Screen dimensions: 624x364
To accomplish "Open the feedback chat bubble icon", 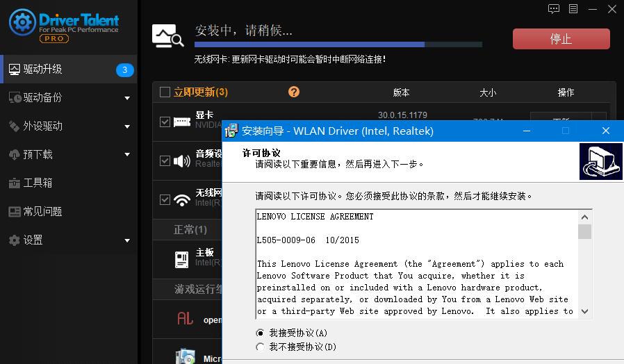I will coord(554,9).
